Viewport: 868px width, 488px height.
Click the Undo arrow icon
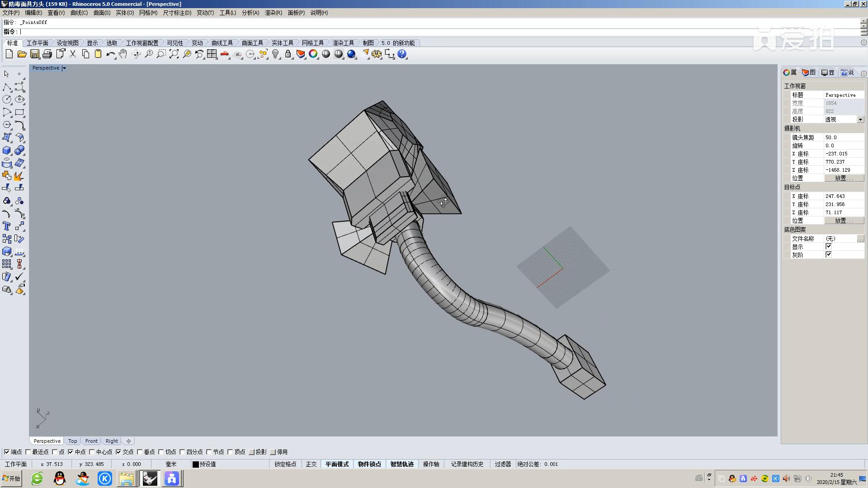tap(111, 54)
